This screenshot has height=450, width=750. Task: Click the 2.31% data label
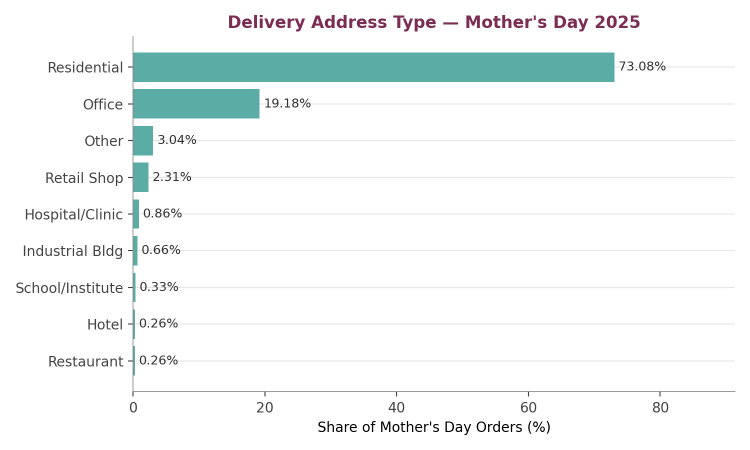172,177
